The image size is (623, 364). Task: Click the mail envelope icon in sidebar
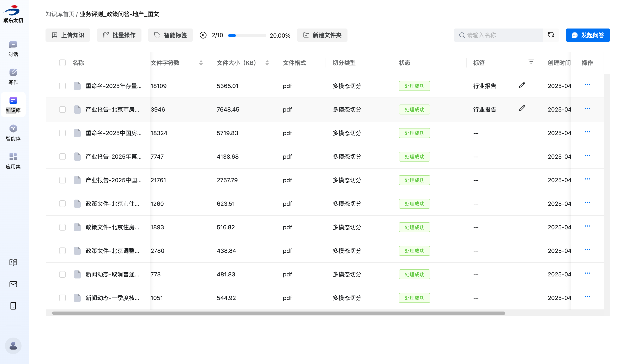point(13,284)
